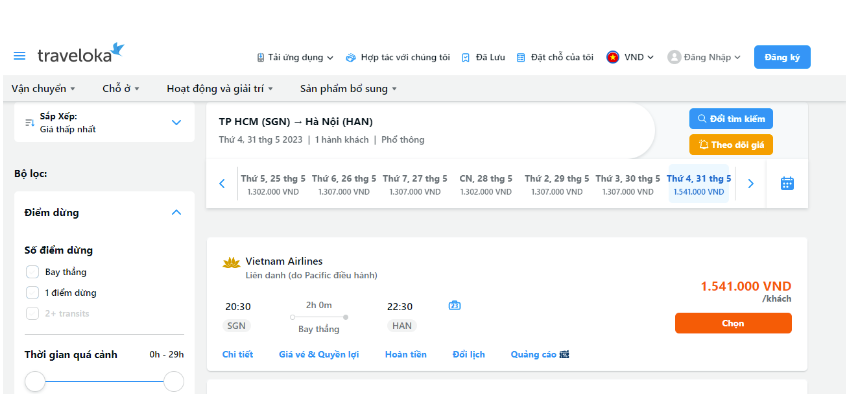Image resolution: width=848 pixels, height=394 pixels.
Task: Open the calendar date picker icon
Action: (787, 184)
